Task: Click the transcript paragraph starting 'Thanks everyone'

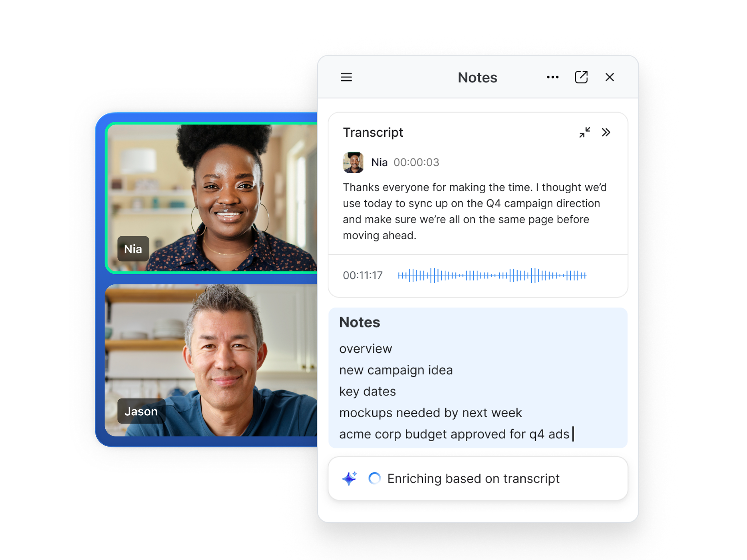Action: pyautogui.click(x=475, y=211)
